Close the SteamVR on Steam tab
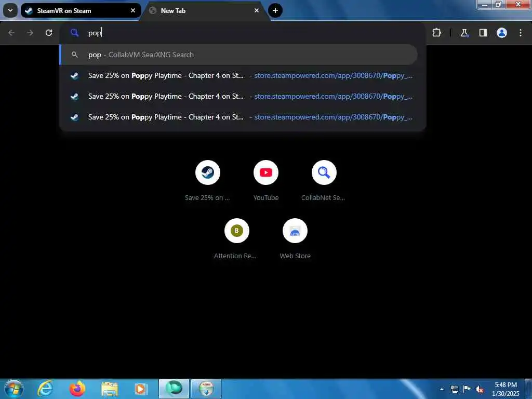This screenshot has height=399, width=532. click(133, 10)
